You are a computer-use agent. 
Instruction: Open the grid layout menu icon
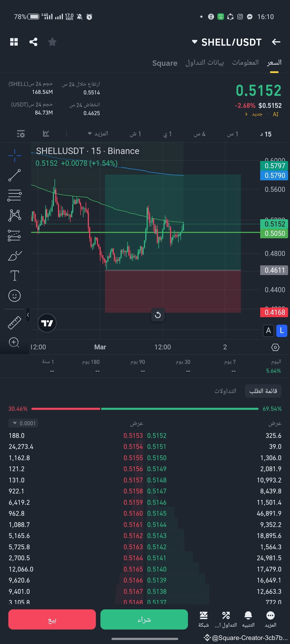(x=14, y=42)
